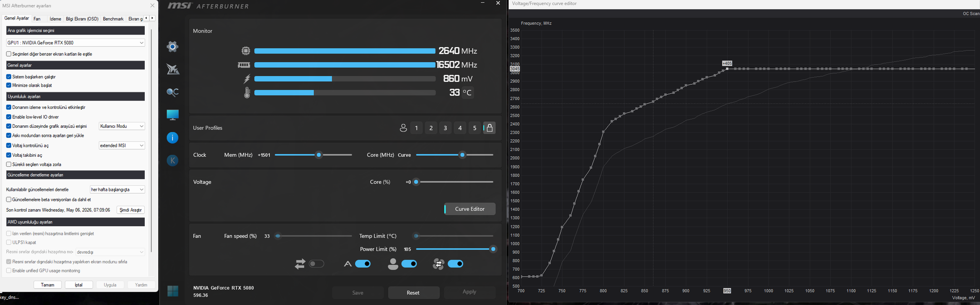Screen dimensions: 980x305
Task: Toggle the fan sync switch
Action: [x=317, y=264]
